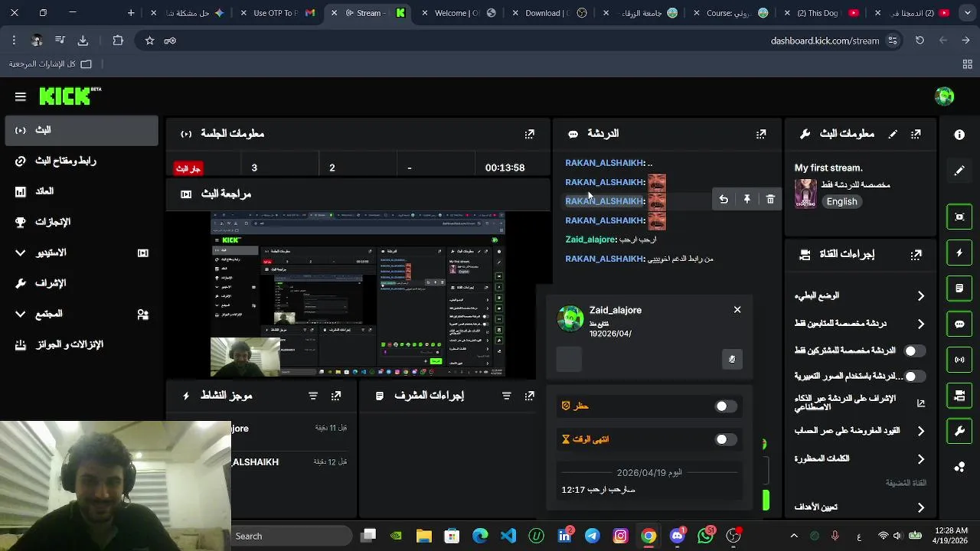
Task: Toggle the stream preview widget icon in the right sidebar
Action: [959, 217]
